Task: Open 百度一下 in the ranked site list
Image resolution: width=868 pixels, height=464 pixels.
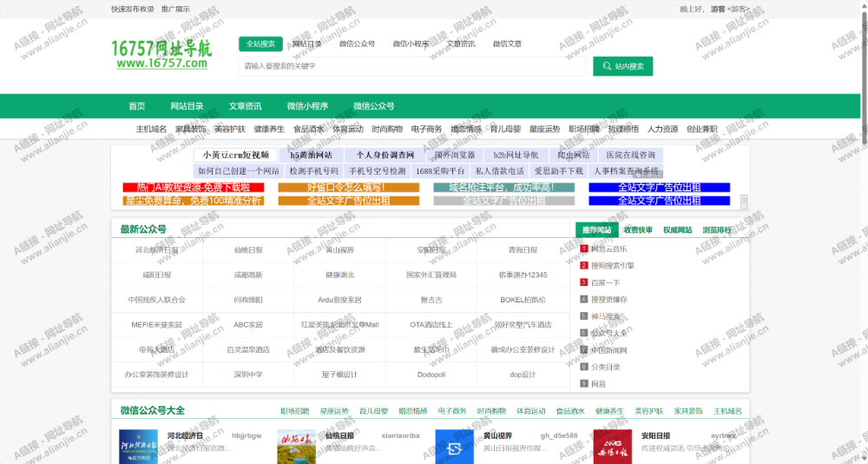Action: (606, 282)
